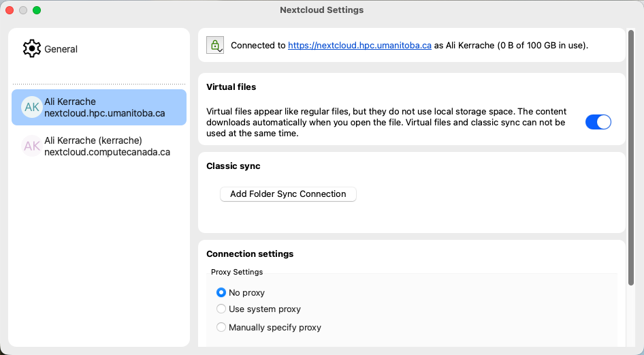This screenshot has height=355, width=644.
Task: Click the Virtual files description text
Action: pyautogui.click(x=385, y=122)
